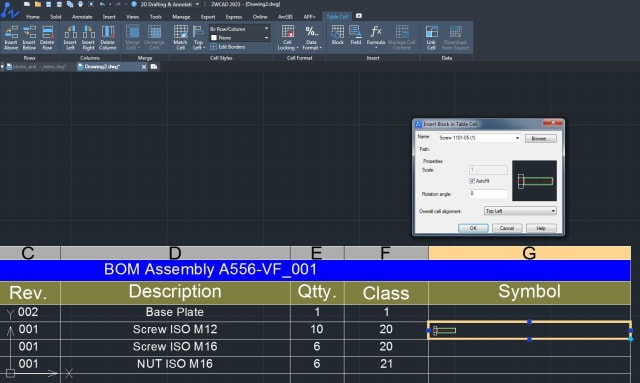The image size is (640, 383).
Task: Click OK in Insert Block dialog
Action: [473, 228]
